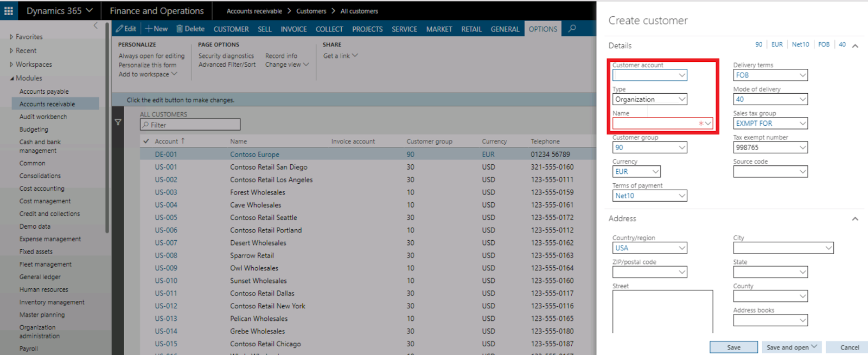868x355 pixels.
Task: Click the New plus button
Action: pyautogui.click(x=156, y=29)
